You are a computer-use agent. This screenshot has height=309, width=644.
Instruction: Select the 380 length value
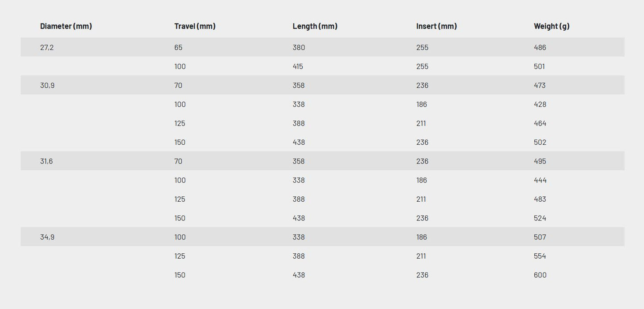click(x=299, y=48)
